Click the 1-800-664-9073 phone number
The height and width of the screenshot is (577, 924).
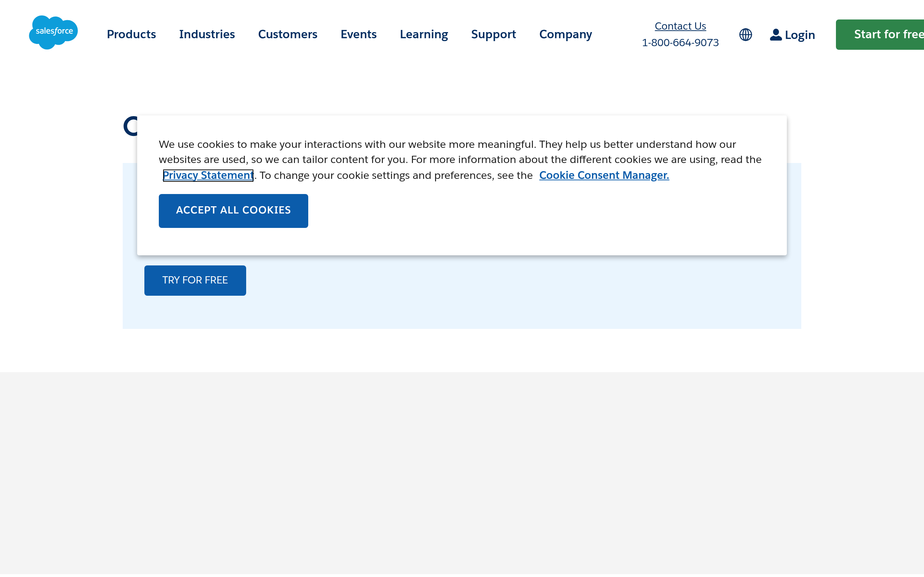click(x=680, y=43)
